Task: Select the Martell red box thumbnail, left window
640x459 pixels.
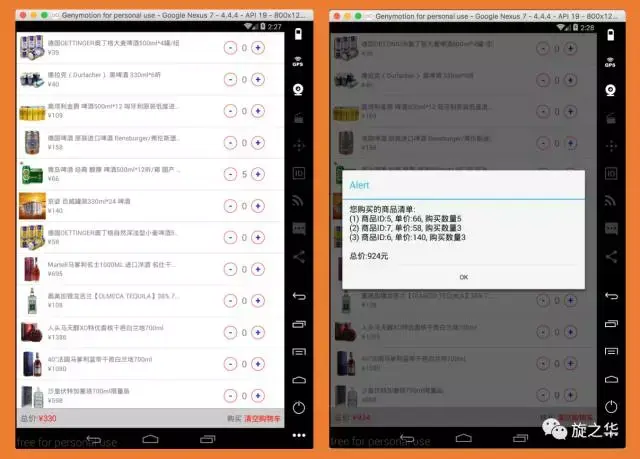Action: (x=32, y=269)
